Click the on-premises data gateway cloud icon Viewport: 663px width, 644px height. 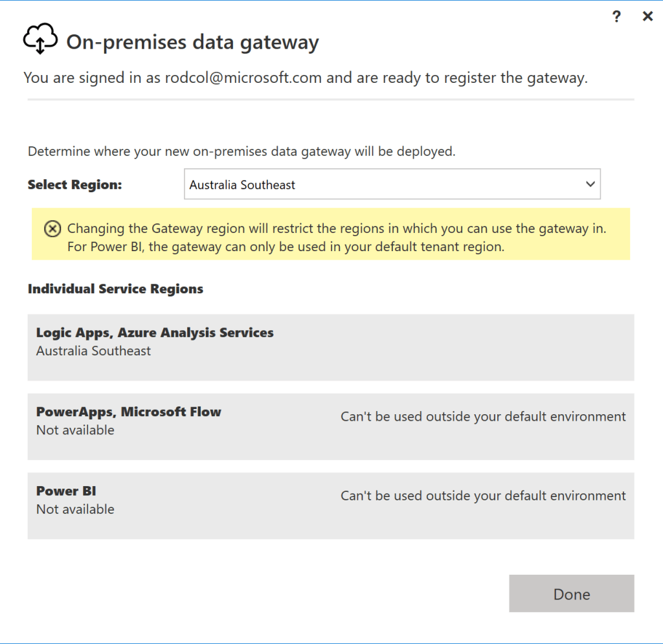click(39, 39)
